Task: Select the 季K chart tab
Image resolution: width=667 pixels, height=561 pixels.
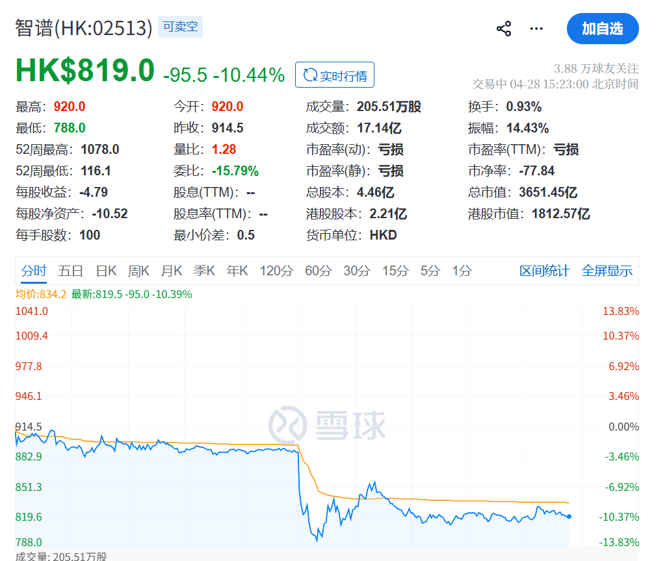Action: pyautogui.click(x=204, y=270)
